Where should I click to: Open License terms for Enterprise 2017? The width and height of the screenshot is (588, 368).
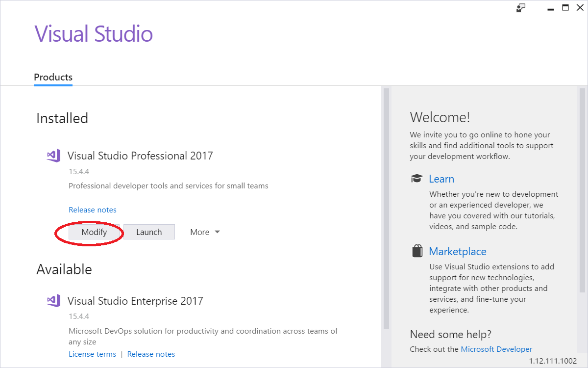[x=92, y=354]
